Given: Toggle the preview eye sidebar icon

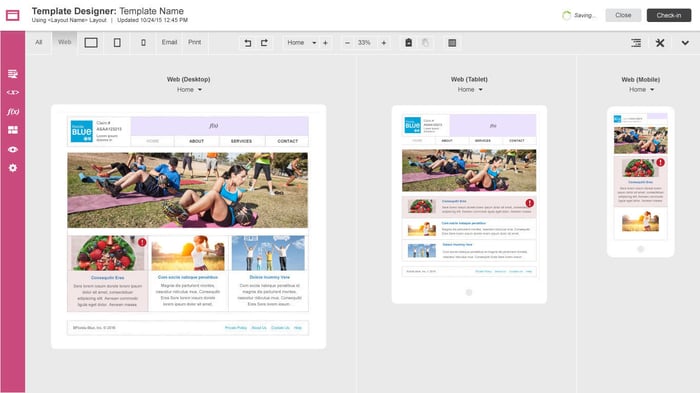Looking at the screenshot, I should (12, 149).
